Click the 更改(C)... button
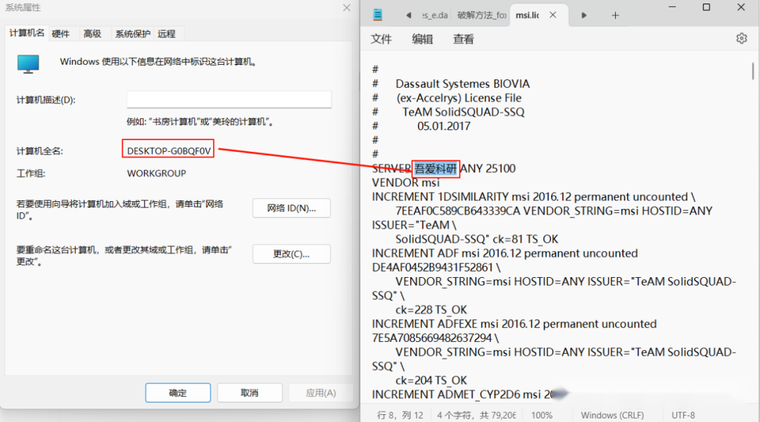 291,254
